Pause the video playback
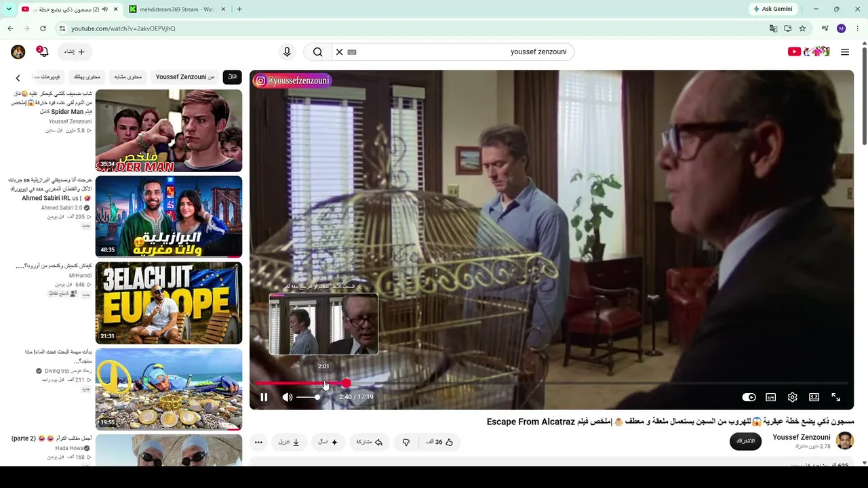This screenshot has width=868, height=488. (264, 397)
